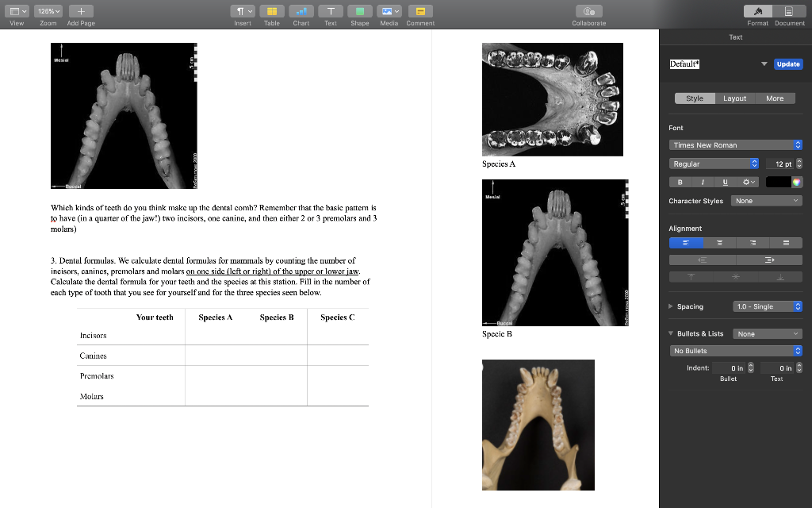Image resolution: width=812 pixels, height=508 pixels.
Task: Insert a text box with the Text icon
Action: [x=331, y=11]
